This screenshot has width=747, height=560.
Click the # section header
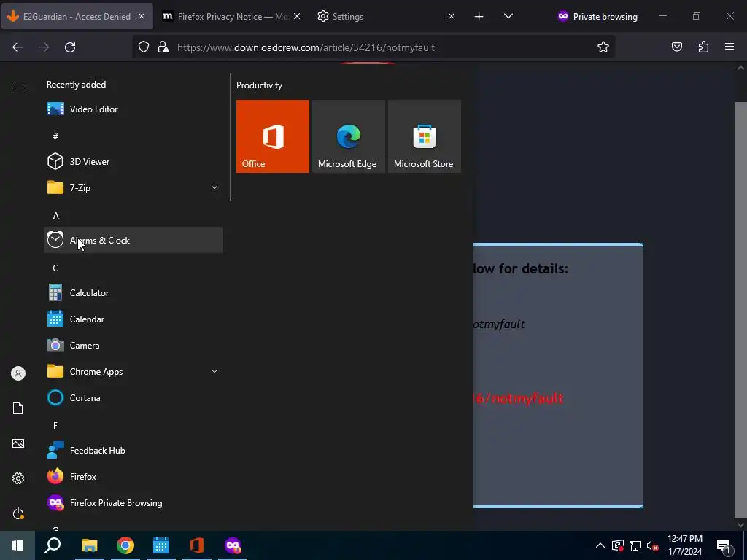(x=55, y=136)
